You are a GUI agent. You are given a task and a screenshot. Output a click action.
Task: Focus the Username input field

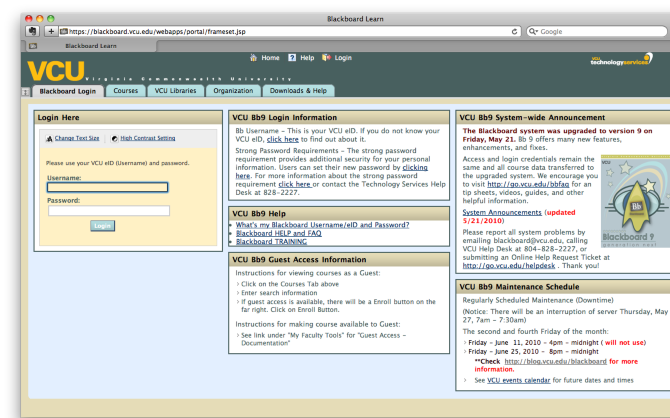[x=107, y=187]
